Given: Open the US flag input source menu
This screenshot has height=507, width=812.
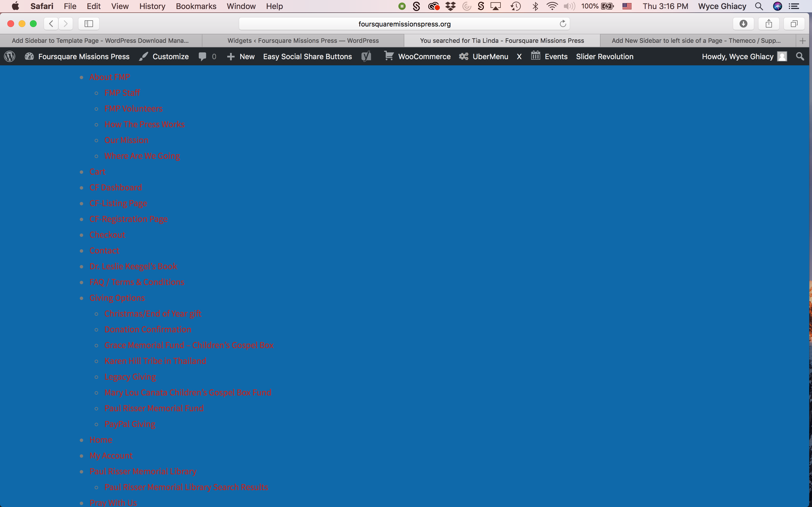Looking at the screenshot, I should click(x=627, y=6).
